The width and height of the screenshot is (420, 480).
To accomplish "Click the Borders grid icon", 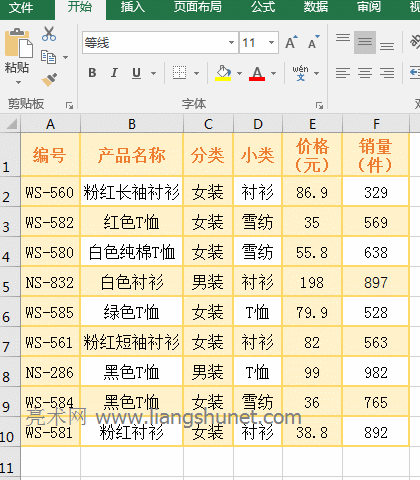I will coord(179,73).
